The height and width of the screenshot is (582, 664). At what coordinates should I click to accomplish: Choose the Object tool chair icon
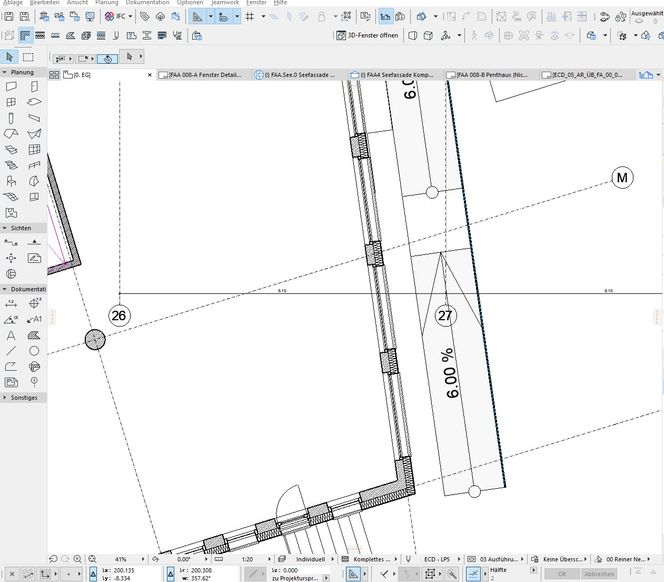click(11, 182)
